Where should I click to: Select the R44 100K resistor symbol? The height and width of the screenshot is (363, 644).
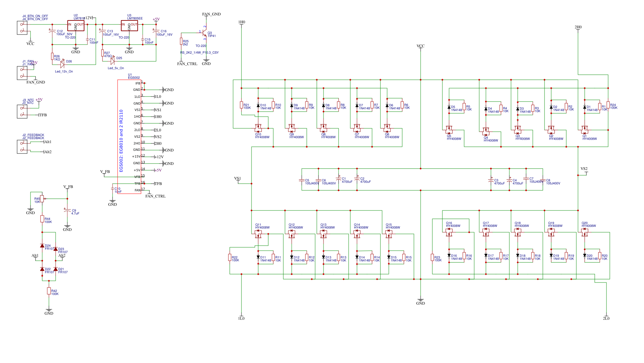point(42,219)
